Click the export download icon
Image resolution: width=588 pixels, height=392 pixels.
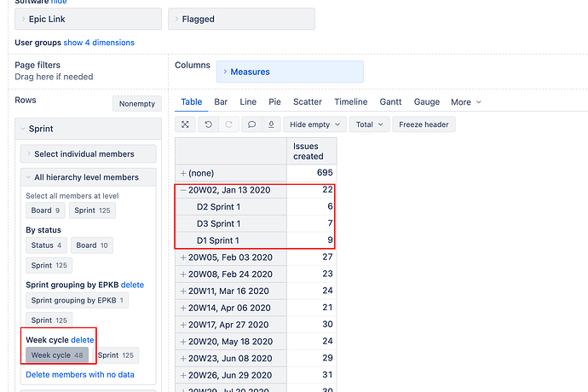click(271, 124)
